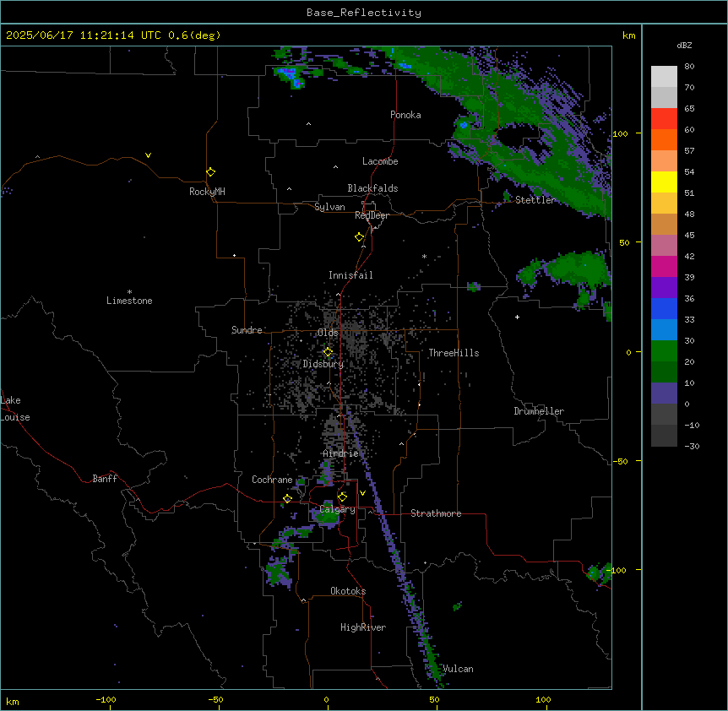Select the Lake Louise label
The width and height of the screenshot is (728, 711).
pos(15,409)
